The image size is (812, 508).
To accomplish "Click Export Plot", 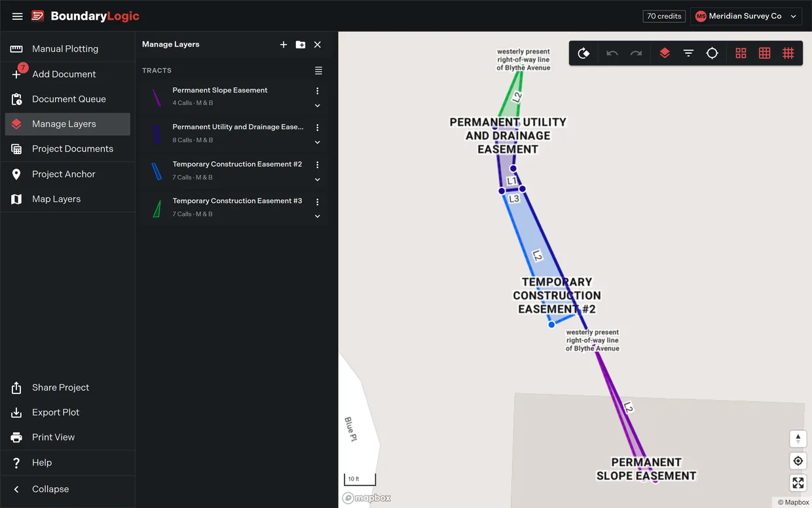I will (x=67, y=412).
